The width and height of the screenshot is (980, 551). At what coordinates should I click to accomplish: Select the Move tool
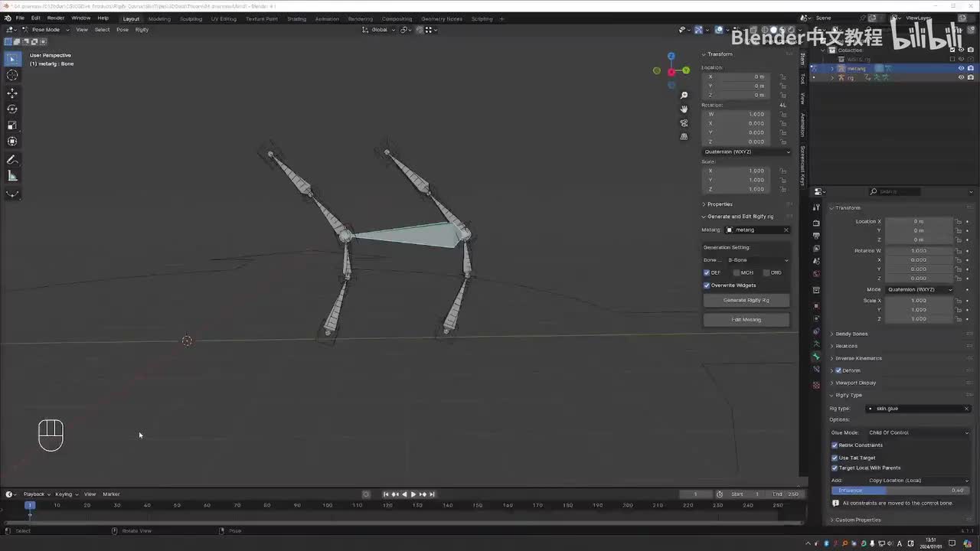coord(12,93)
